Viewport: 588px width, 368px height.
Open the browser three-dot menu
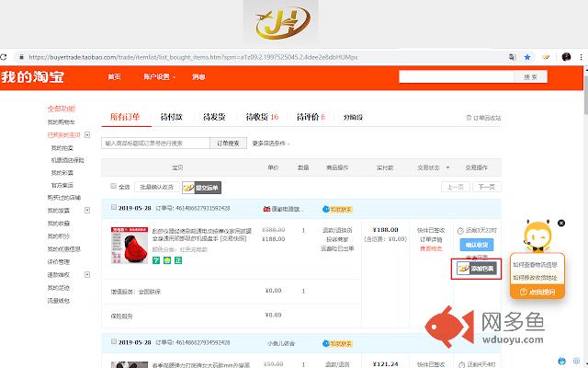582,57
